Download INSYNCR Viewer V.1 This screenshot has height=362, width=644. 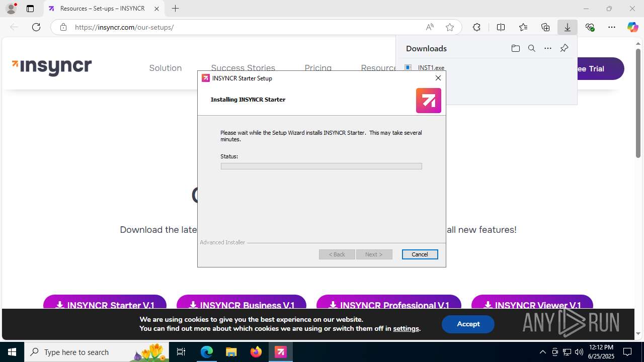(x=532, y=303)
